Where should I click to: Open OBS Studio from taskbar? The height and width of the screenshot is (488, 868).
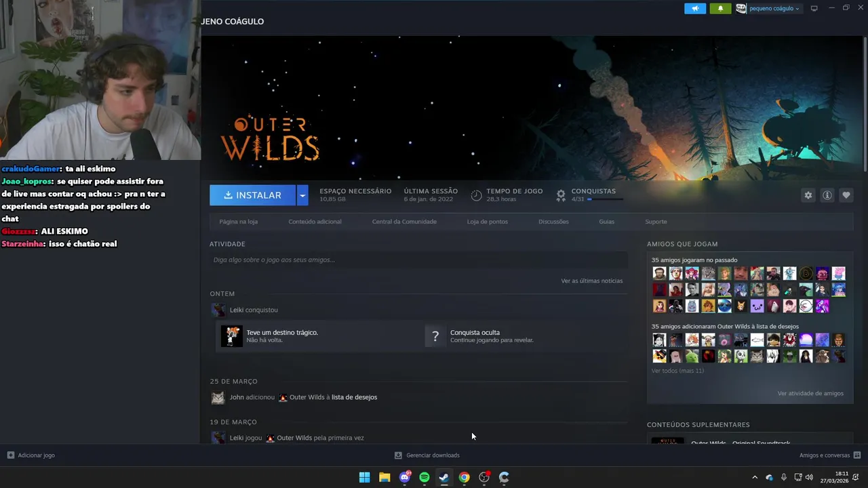484,477
